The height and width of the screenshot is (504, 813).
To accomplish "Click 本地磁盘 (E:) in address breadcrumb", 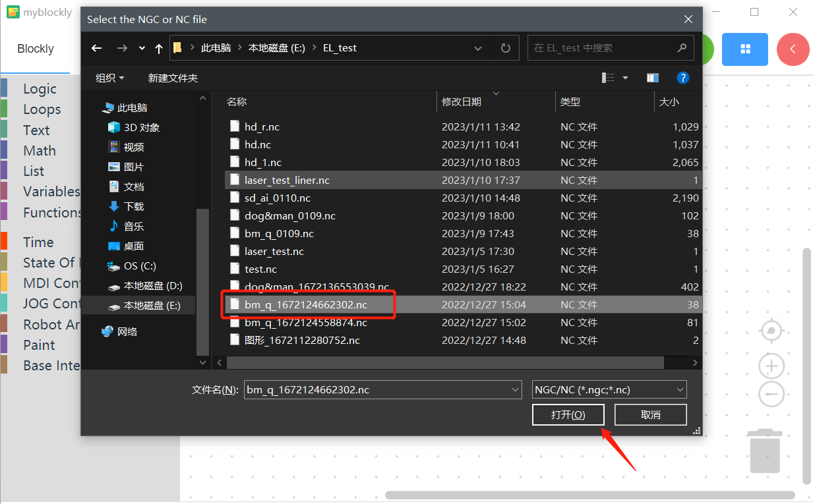I will tap(276, 48).
